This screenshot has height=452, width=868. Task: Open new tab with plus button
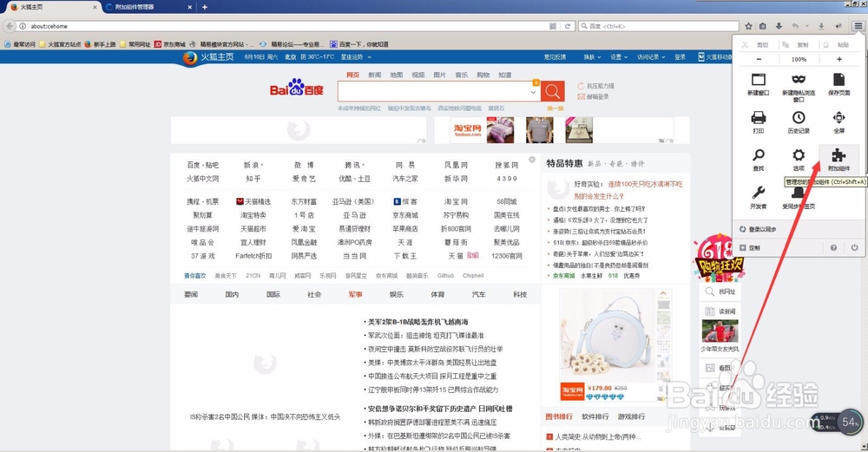point(204,7)
